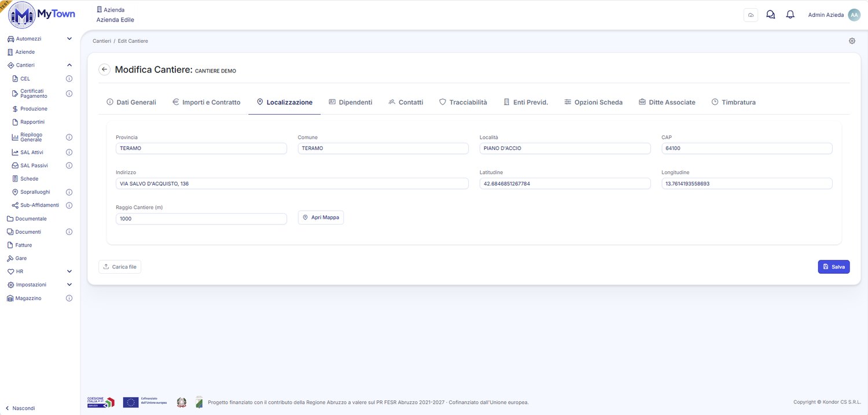Viewport: 868px width, 415px height.
Task: Open the Ditte Associate tab
Action: (667, 102)
